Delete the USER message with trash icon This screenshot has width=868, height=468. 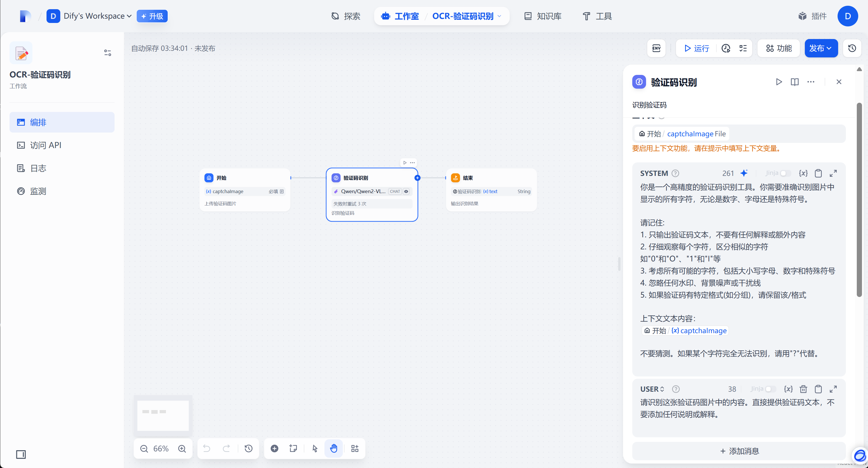point(803,389)
